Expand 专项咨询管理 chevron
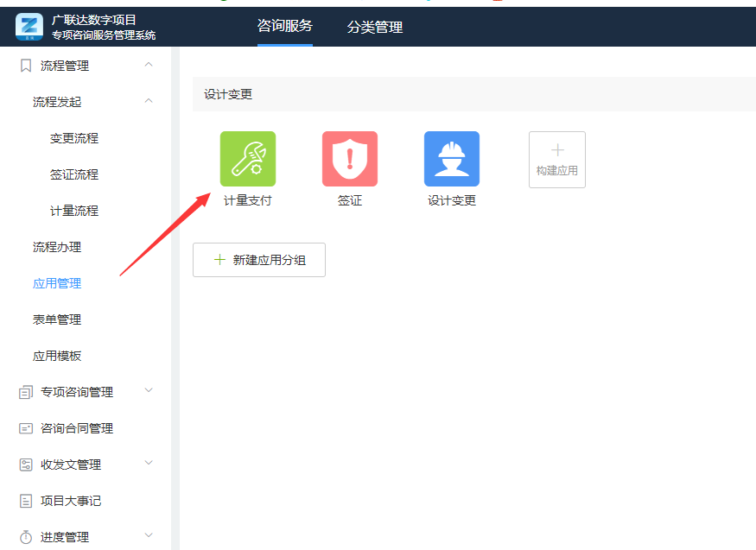Viewport: 756px width, 550px height. (149, 390)
